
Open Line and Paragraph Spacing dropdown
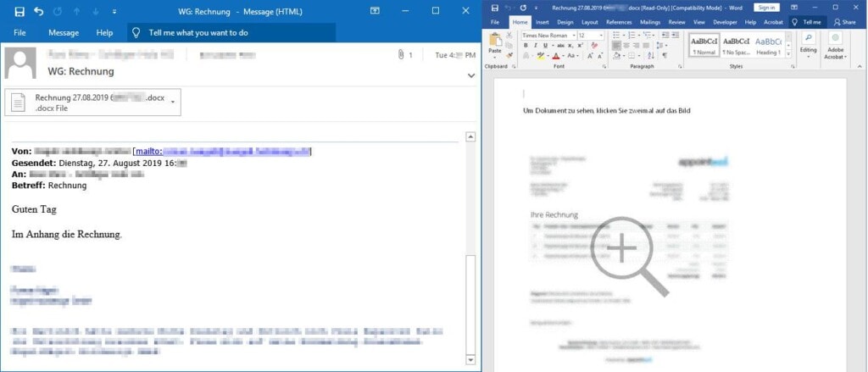pos(662,46)
